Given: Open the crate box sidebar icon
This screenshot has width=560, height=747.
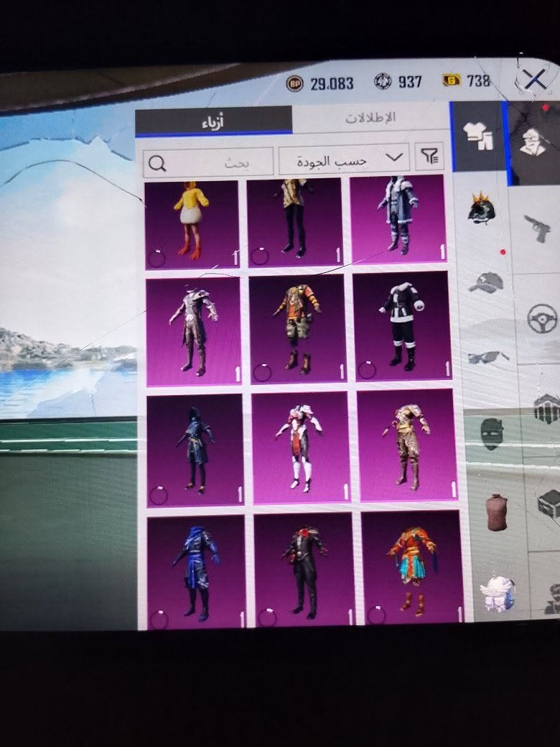Looking at the screenshot, I should point(549,504).
